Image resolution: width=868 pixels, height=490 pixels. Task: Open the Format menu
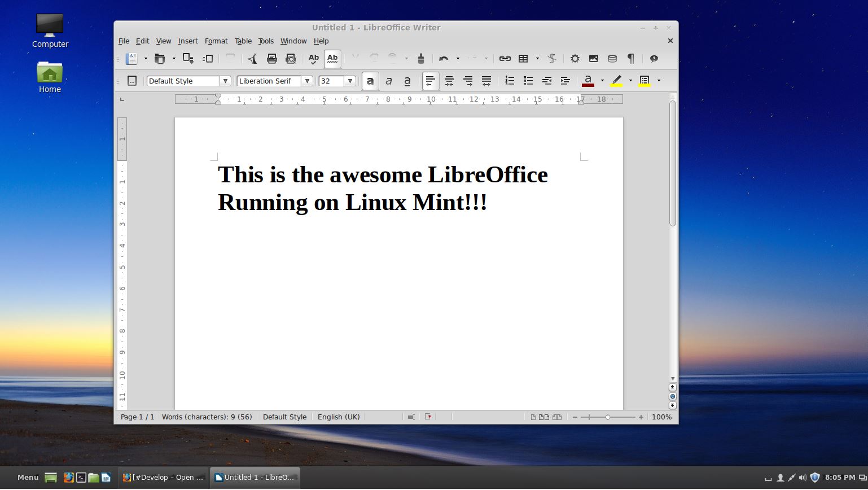tap(216, 41)
